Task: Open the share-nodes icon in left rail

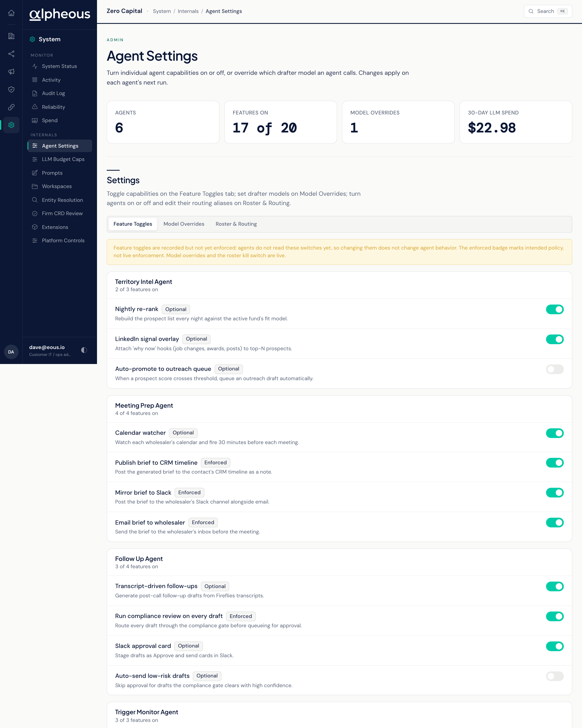Action: point(11,54)
